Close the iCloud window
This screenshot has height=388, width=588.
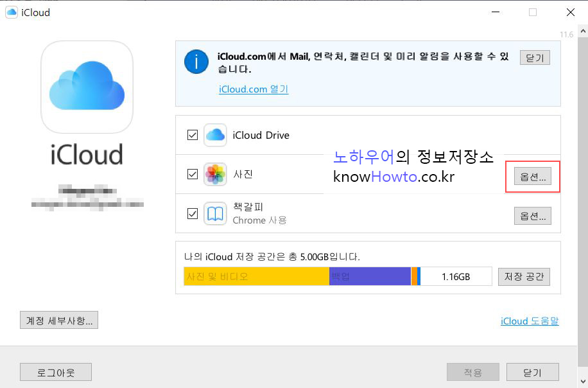[571, 12]
